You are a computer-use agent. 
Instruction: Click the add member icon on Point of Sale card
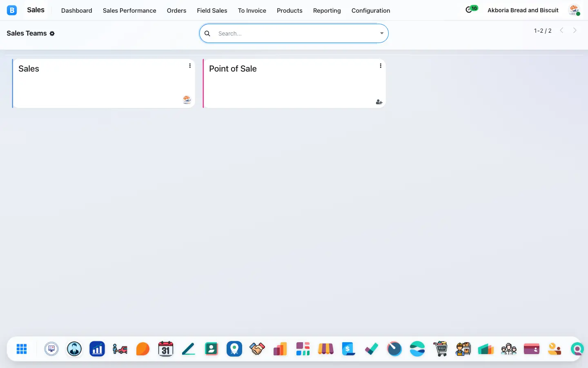coord(379,102)
